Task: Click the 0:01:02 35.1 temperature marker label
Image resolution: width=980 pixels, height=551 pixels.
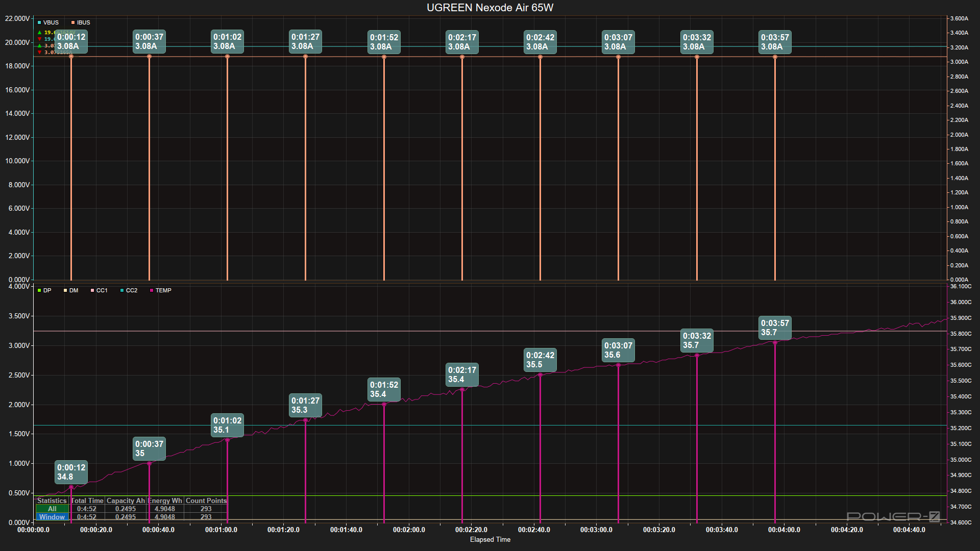Action: pyautogui.click(x=227, y=425)
